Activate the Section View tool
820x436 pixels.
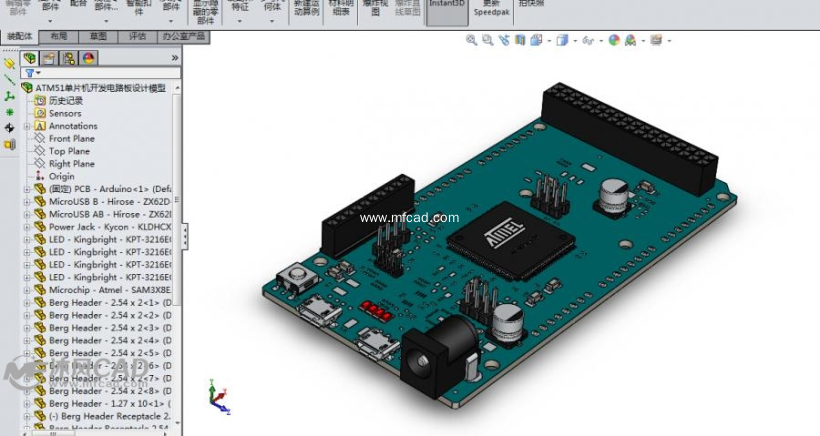click(x=520, y=40)
